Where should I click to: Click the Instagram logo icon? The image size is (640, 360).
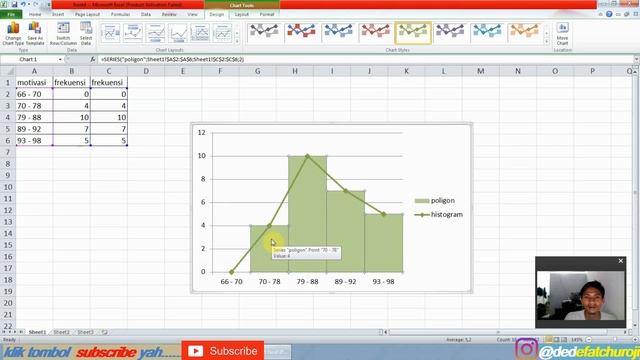pyautogui.click(x=526, y=349)
